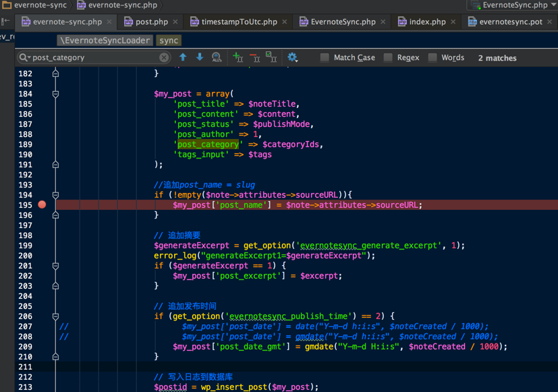Add selection for next occurrence icon
The height and width of the screenshot is (392, 558).
(x=238, y=57)
